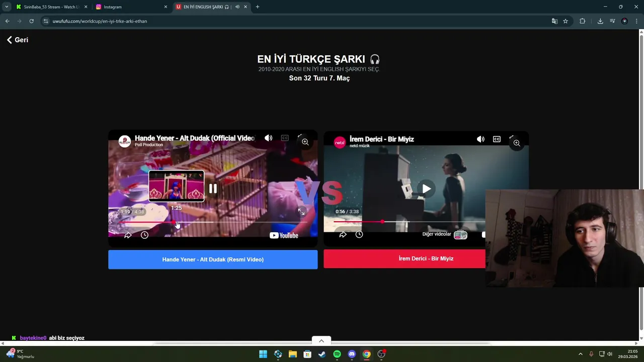Screen dimensions: 644x362
Task: Open browser downloads
Action: (600, 21)
